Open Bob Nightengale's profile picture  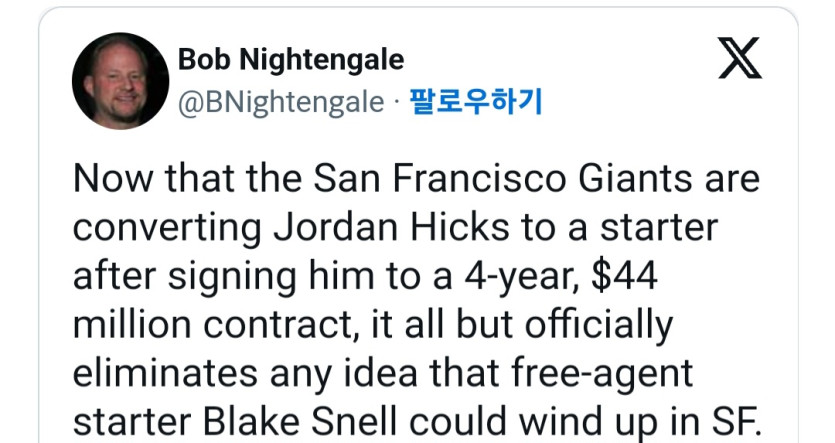pyautogui.click(x=120, y=80)
